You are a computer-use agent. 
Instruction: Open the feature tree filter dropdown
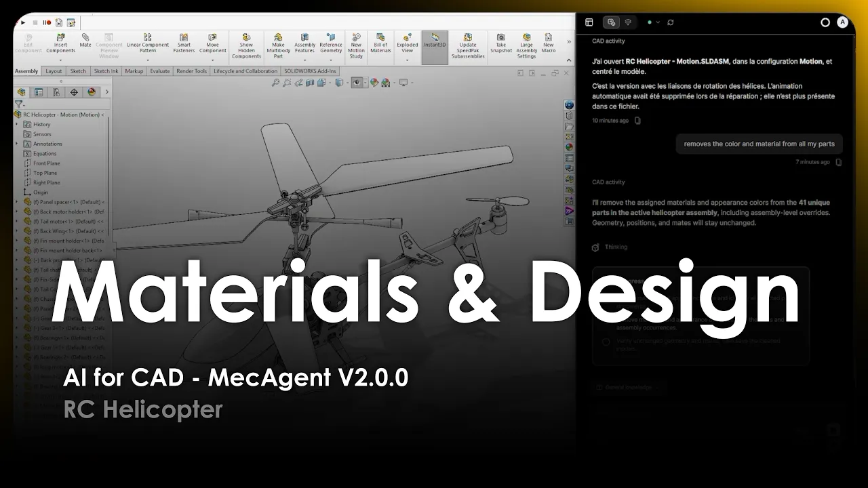(x=20, y=104)
